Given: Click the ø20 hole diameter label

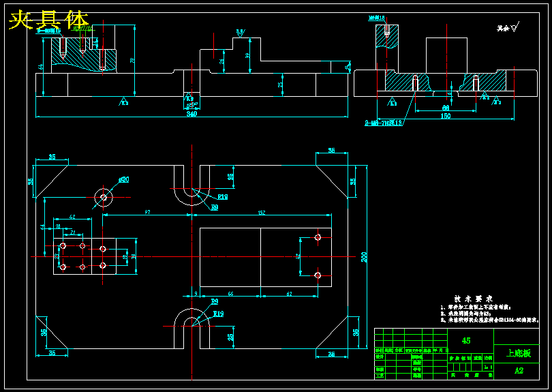Looking at the screenshot, I should (x=123, y=179).
